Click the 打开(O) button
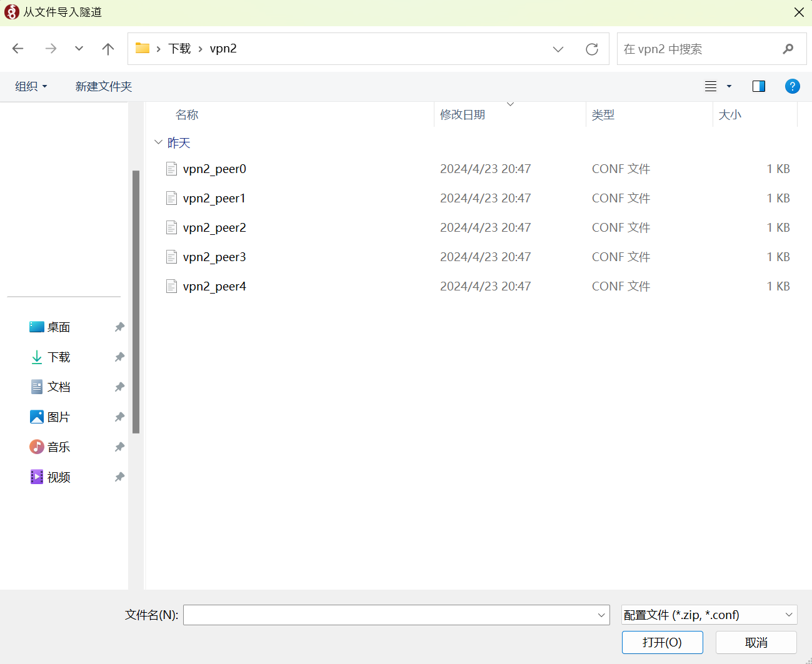The width and height of the screenshot is (812, 664). 662,642
